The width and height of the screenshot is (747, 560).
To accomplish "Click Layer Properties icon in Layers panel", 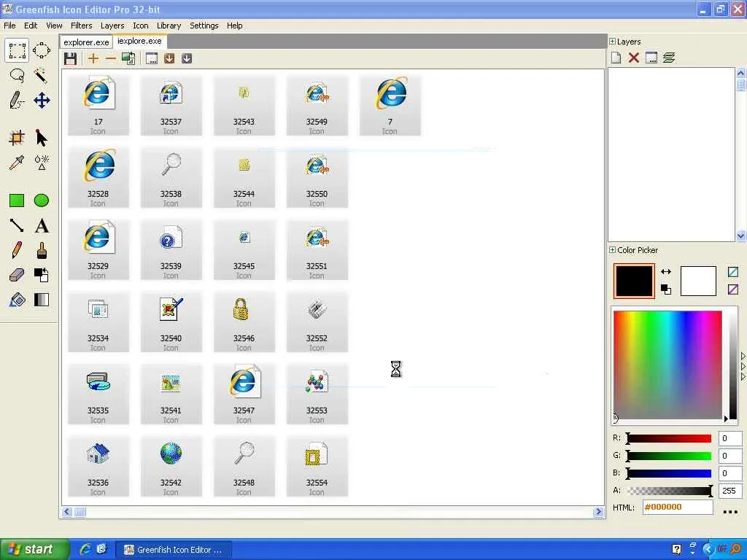I will pos(651,58).
